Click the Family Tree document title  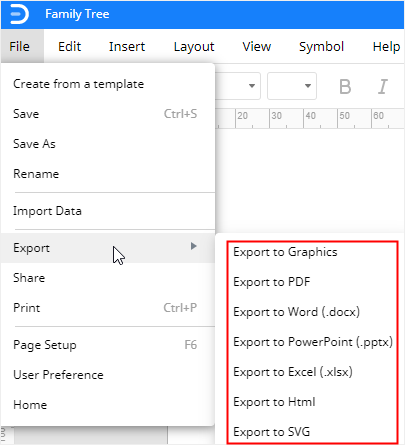click(x=77, y=14)
